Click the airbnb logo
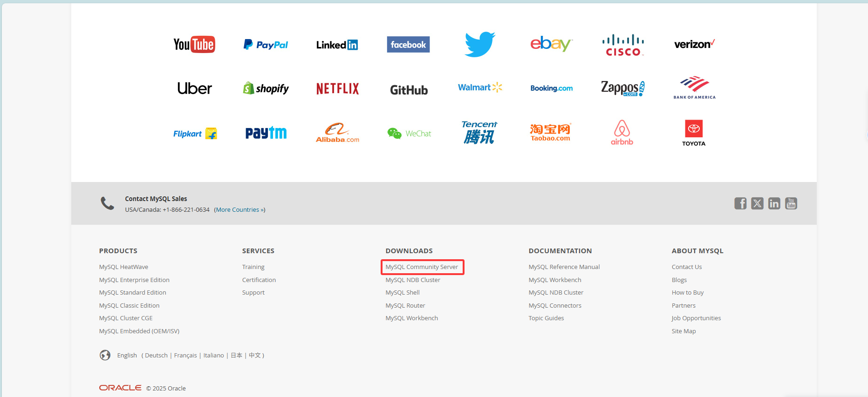Viewport: 868px width, 397px height. pos(622,133)
